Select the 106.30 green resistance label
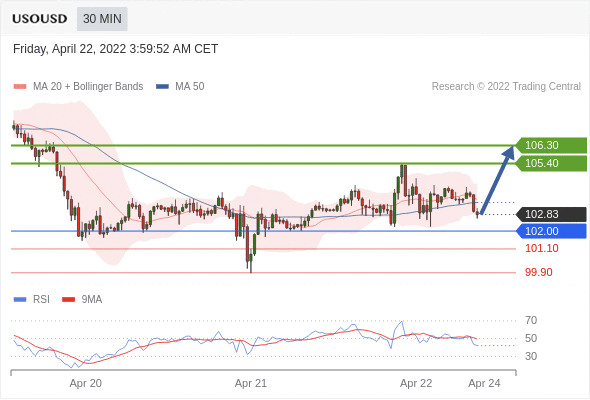This screenshot has width=590, height=400. pos(551,145)
